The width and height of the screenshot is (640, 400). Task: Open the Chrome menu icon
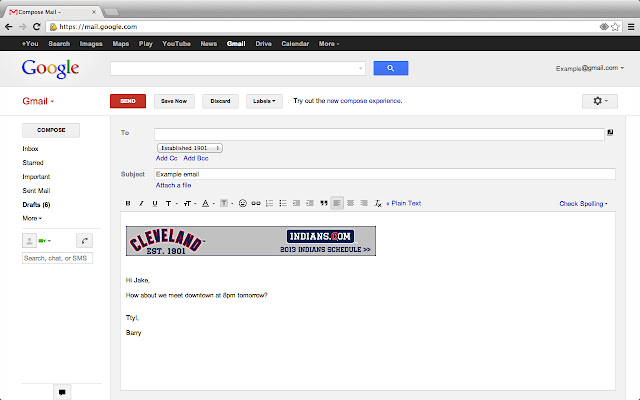(x=631, y=27)
